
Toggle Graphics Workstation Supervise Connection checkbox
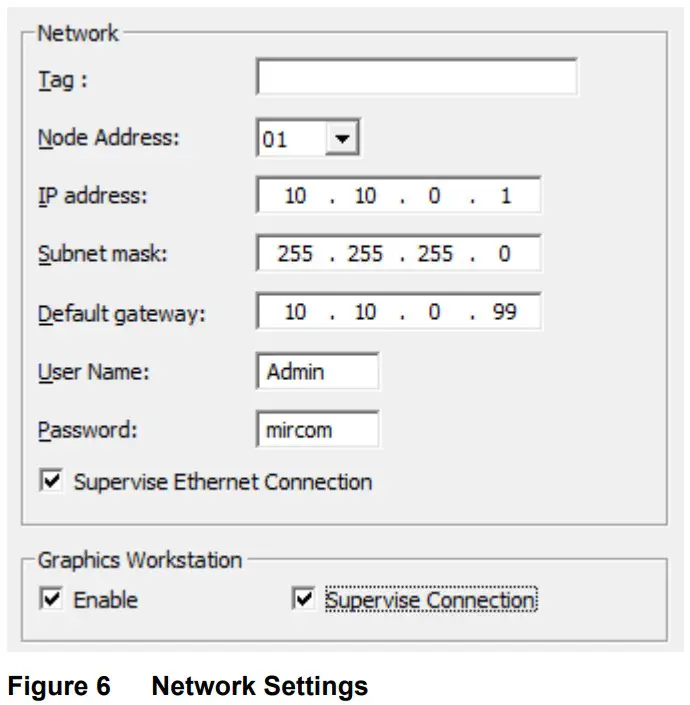point(303,600)
